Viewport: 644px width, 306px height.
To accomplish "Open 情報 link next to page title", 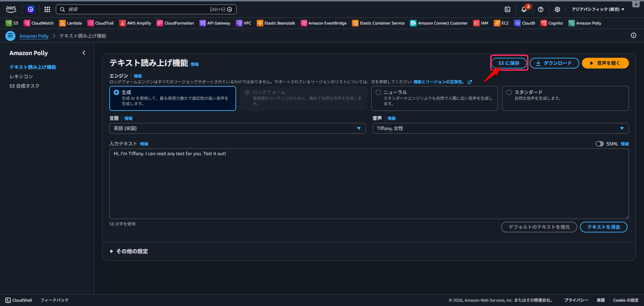I will pyautogui.click(x=195, y=64).
